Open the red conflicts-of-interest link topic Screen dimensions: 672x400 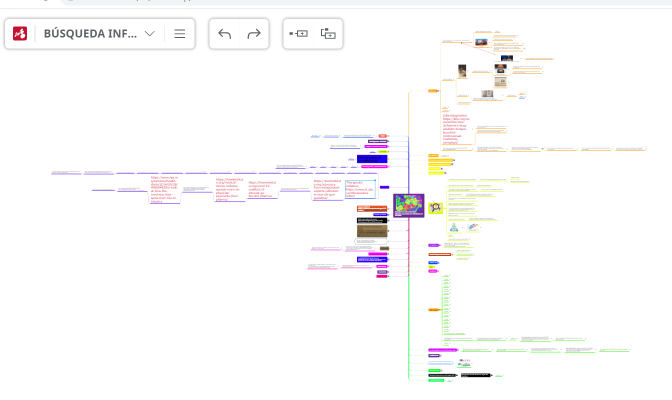pos(262,189)
